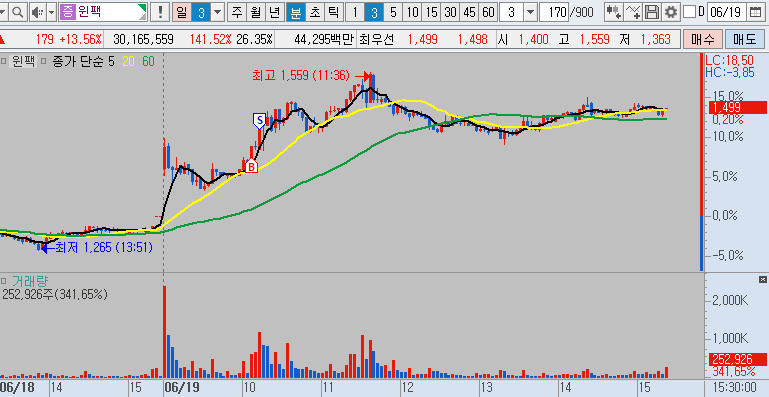Expand the arrow beside the speaker icon

click(51, 12)
